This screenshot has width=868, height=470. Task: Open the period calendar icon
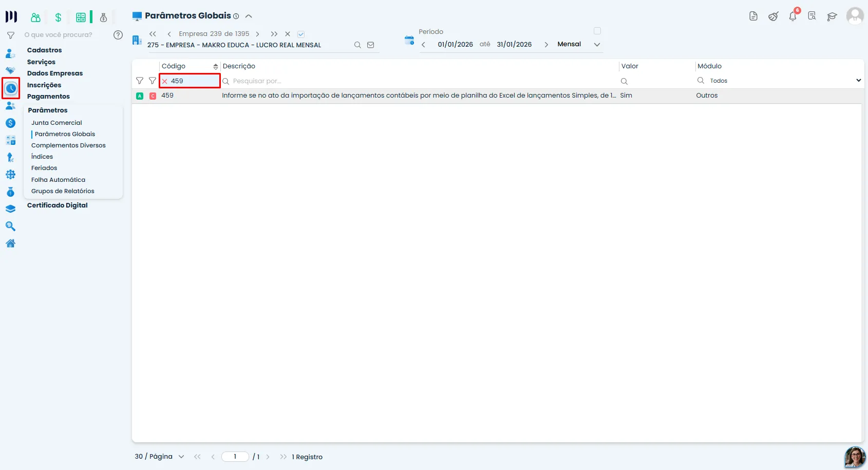409,40
